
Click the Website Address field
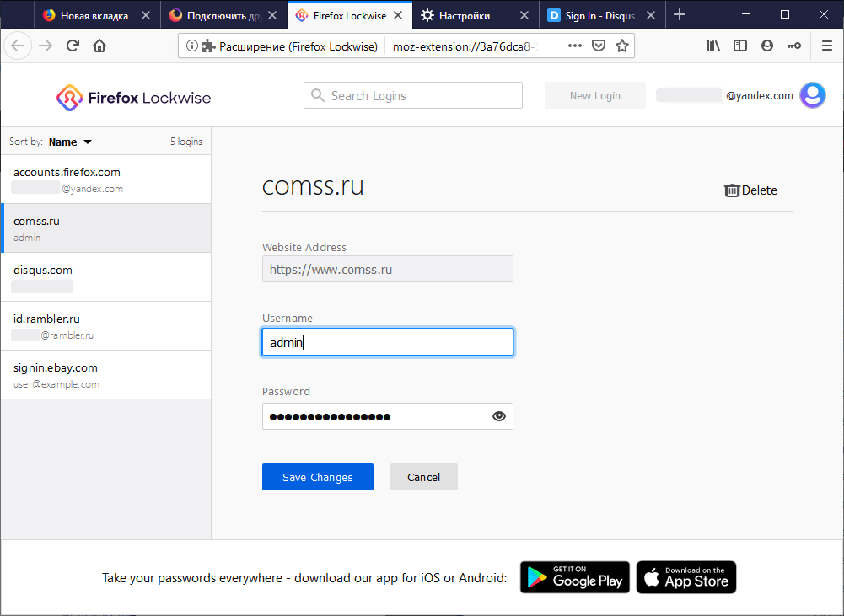point(388,269)
